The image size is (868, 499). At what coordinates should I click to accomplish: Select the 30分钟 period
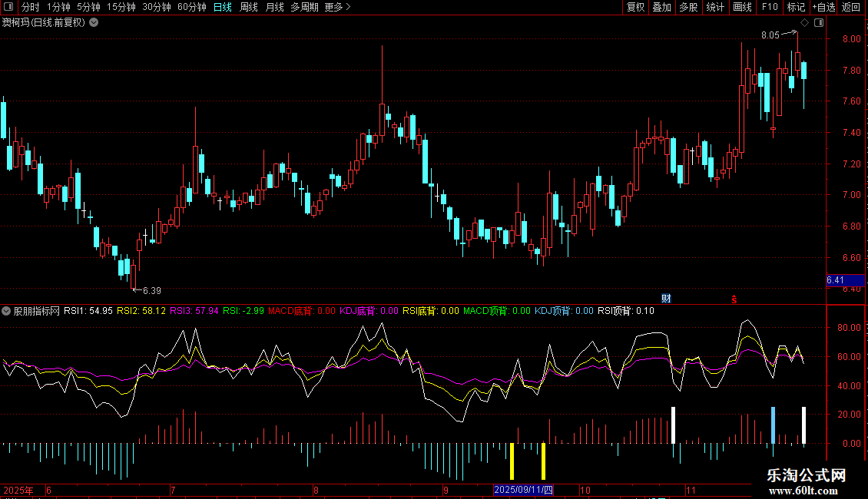[x=157, y=7]
